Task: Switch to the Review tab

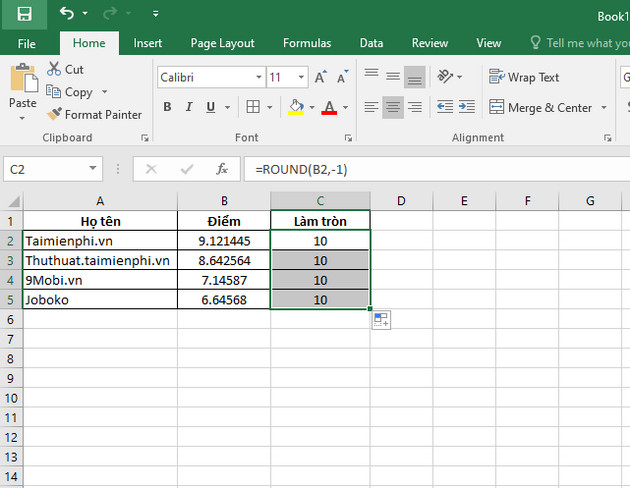Action: click(x=430, y=43)
